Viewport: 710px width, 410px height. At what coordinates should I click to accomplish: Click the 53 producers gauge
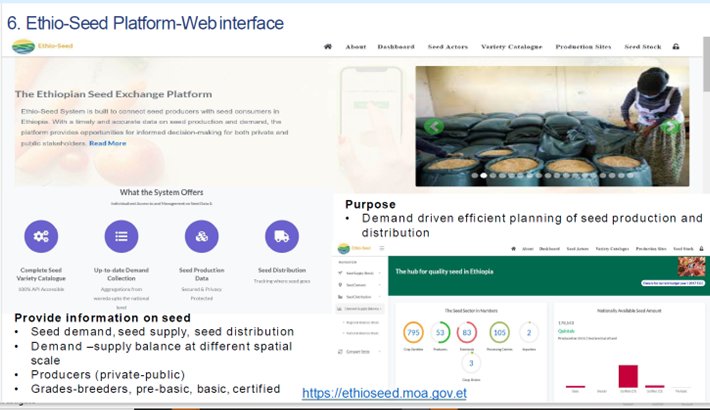pyautogui.click(x=440, y=333)
